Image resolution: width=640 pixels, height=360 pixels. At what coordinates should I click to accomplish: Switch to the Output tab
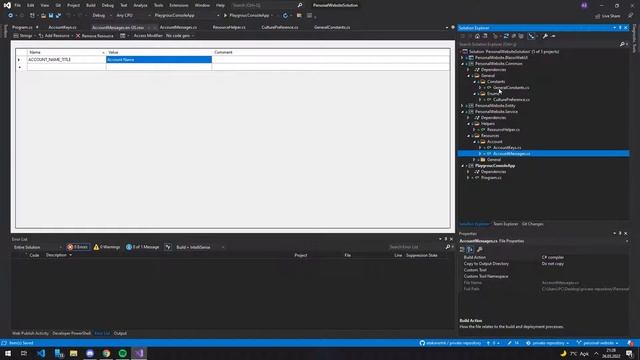point(120,333)
